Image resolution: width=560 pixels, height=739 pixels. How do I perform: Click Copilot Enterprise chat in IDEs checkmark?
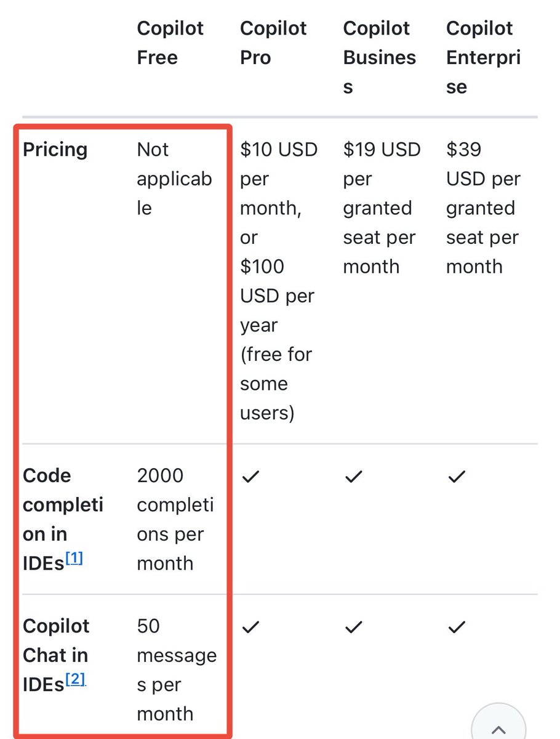[456, 627]
